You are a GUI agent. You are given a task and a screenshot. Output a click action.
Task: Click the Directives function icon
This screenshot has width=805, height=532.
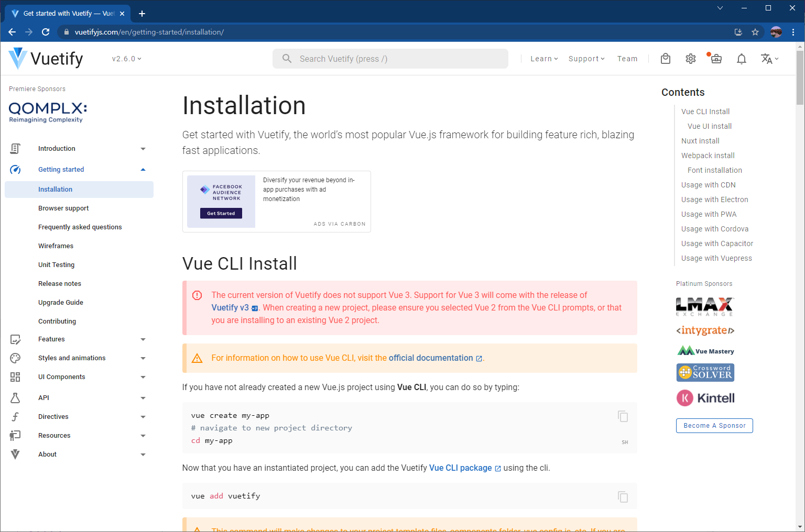pos(15,417)
